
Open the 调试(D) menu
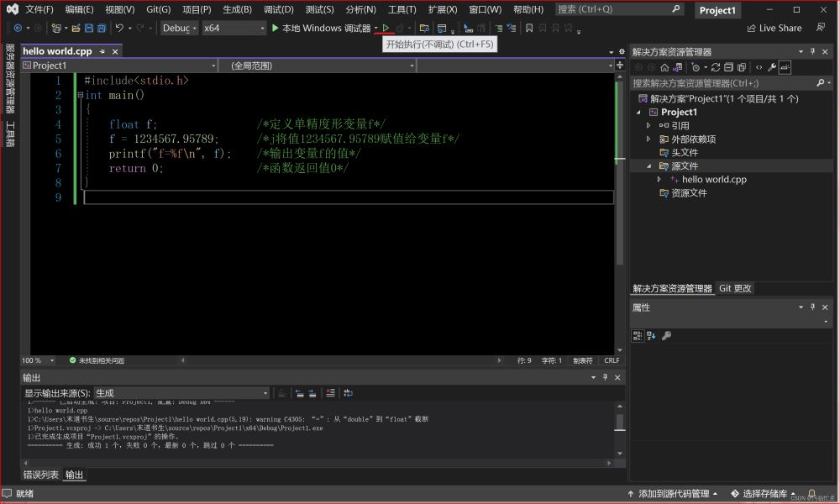[278, 9]
